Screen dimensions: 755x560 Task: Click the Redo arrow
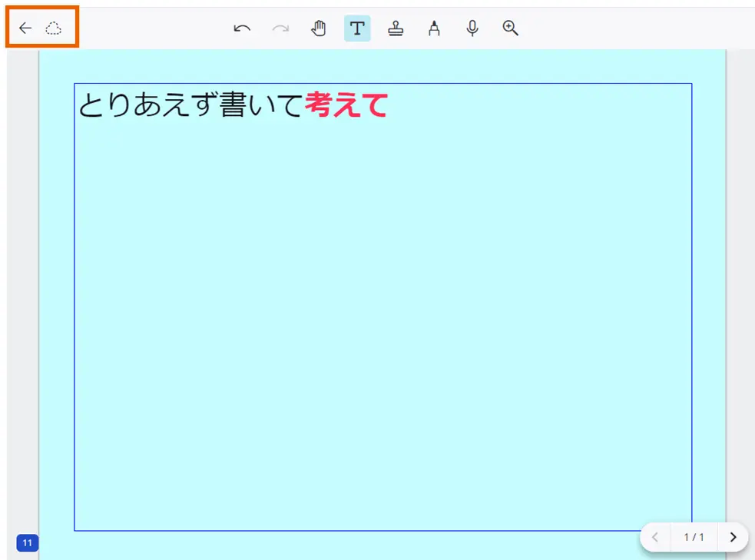pyautogui.click(x=280, y=28)
